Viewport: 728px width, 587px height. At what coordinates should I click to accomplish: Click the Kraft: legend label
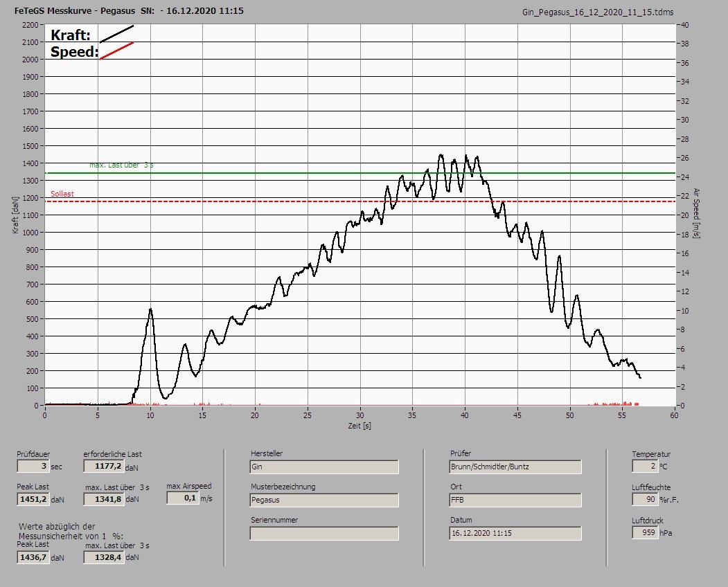(x=71, y=35)
